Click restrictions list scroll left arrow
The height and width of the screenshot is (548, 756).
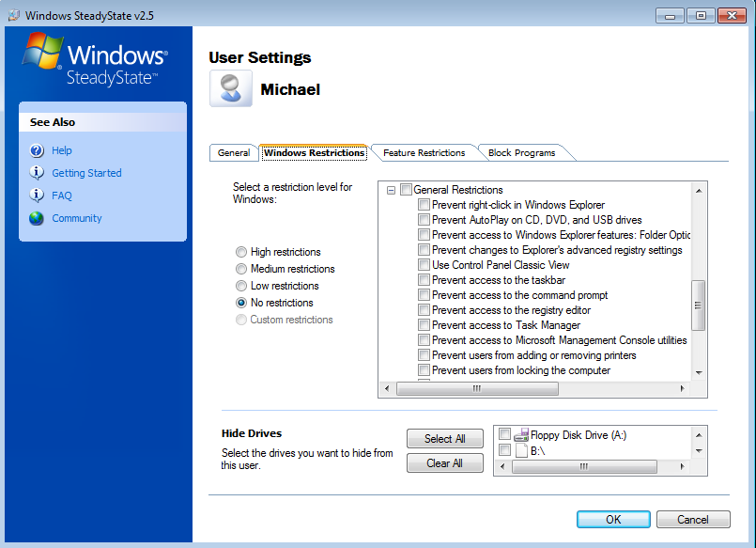tap(387, 388)
